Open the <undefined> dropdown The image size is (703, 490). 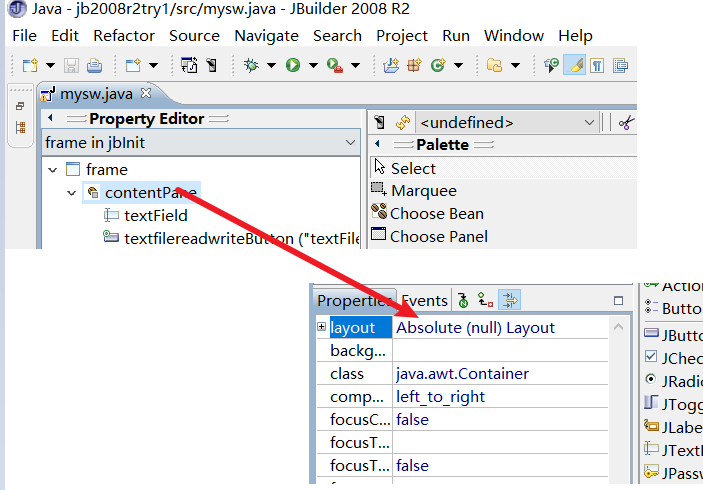(508, 122)
